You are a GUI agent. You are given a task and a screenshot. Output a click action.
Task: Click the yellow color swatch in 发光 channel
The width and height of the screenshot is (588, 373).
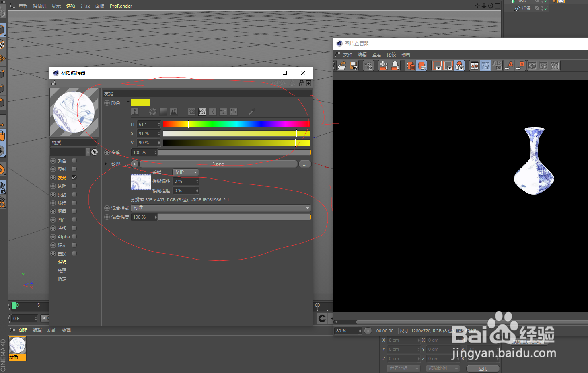click(140, 102)
